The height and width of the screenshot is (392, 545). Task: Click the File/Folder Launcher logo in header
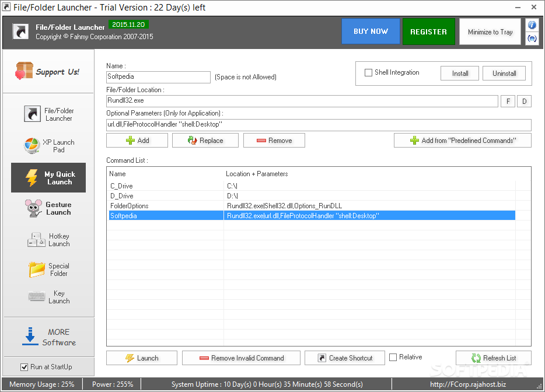pyautogui.click(x=21, y=32)
